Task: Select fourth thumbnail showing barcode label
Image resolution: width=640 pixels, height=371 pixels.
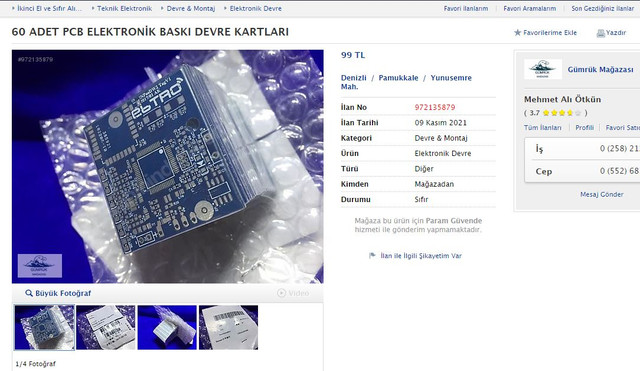Action: pyautogui.click(x=229, y=327)
